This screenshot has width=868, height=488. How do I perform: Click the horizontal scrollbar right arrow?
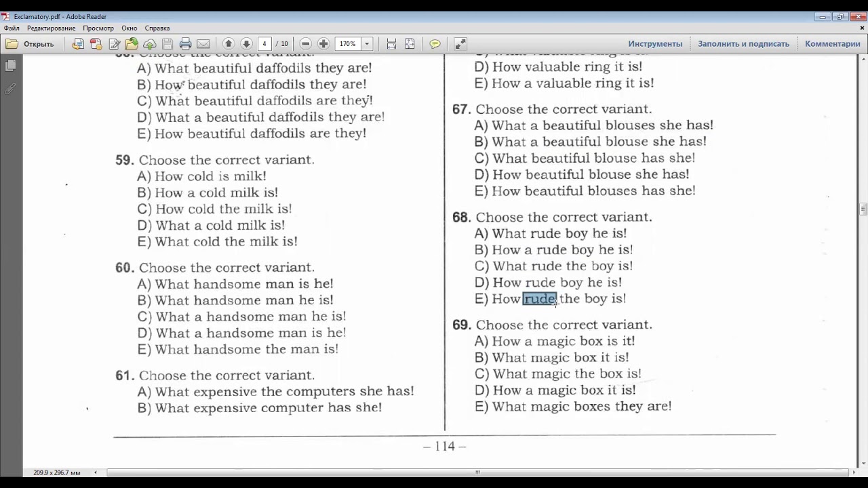[x=853, y=472]
